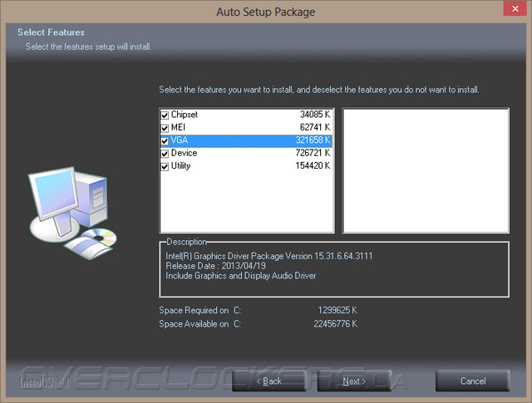Uncheck the Chipset feature checkbox
This screenshot has height=403, width=532.
coord(165,115)
